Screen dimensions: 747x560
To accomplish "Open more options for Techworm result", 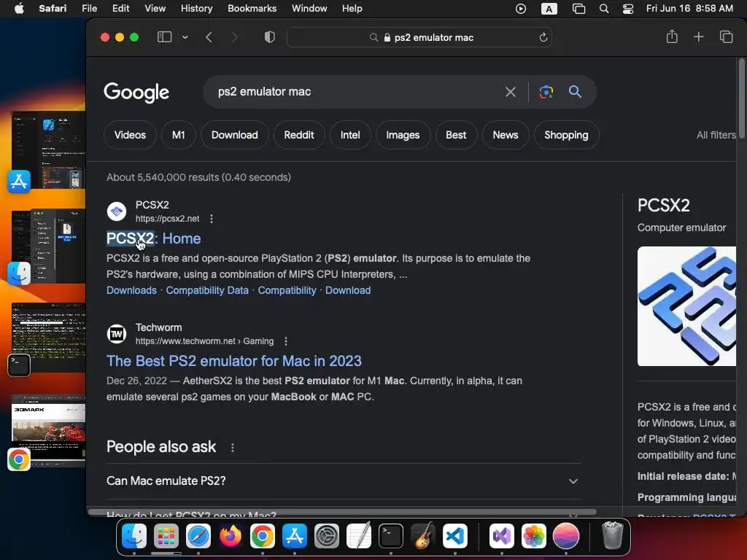I will pos(286,341).
